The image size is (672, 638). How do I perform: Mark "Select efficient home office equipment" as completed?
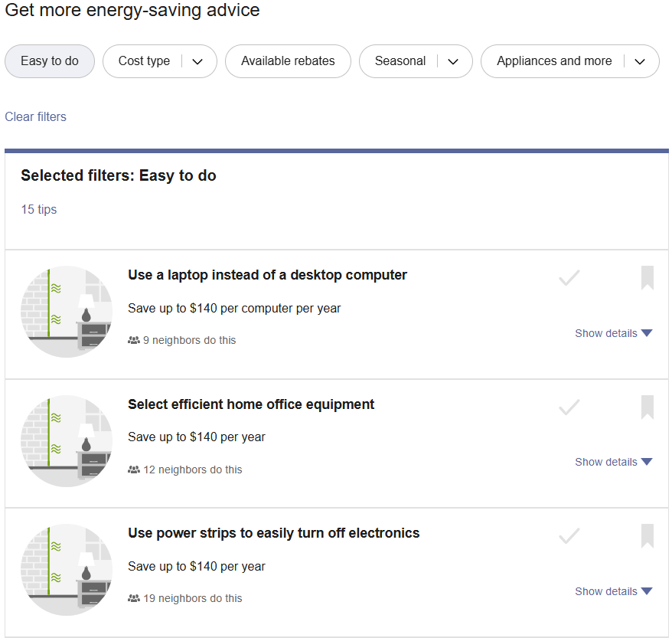pos(569,407)
